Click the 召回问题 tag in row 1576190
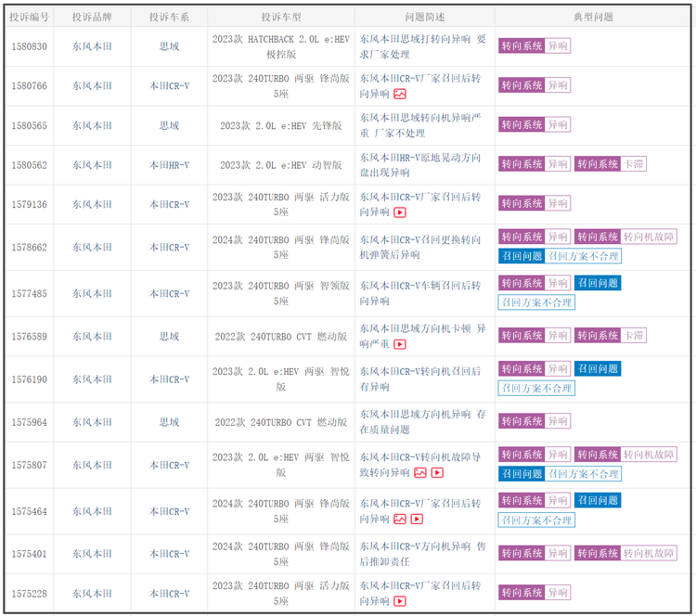 pyautogui.click(x=598, y=369)
